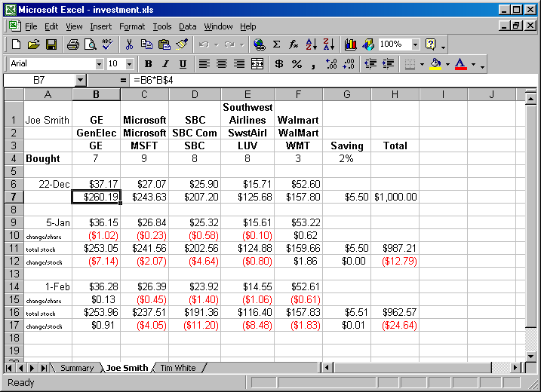
Task: Expand the font size 10 list
Action: [129, 64]
